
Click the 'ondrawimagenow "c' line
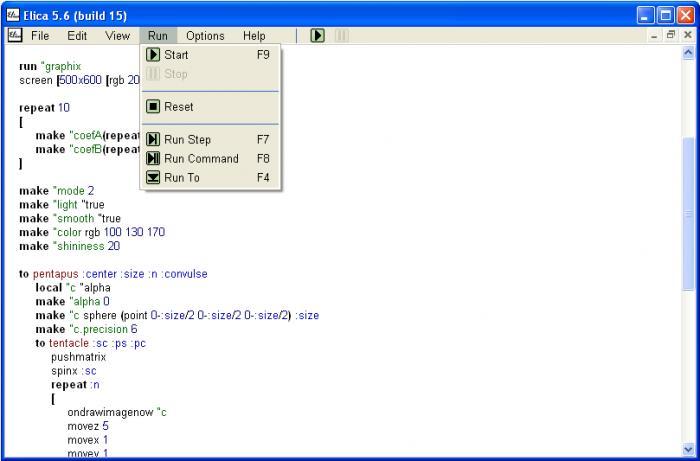117,412
